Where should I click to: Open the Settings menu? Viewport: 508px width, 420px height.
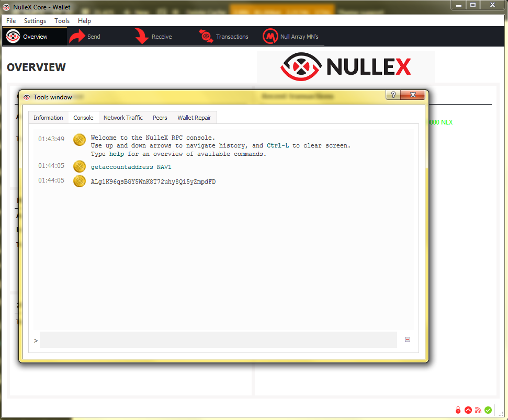click(35, 21)
